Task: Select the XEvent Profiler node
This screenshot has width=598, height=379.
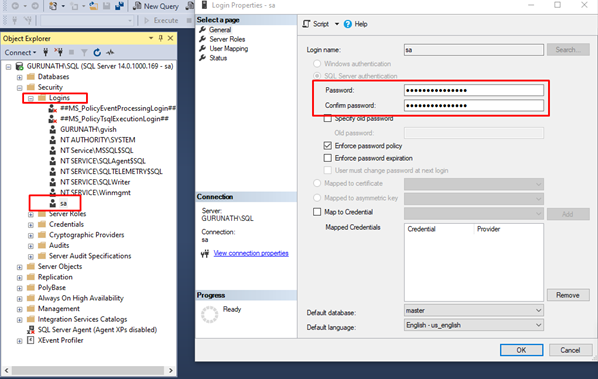Action: [60, 340]
